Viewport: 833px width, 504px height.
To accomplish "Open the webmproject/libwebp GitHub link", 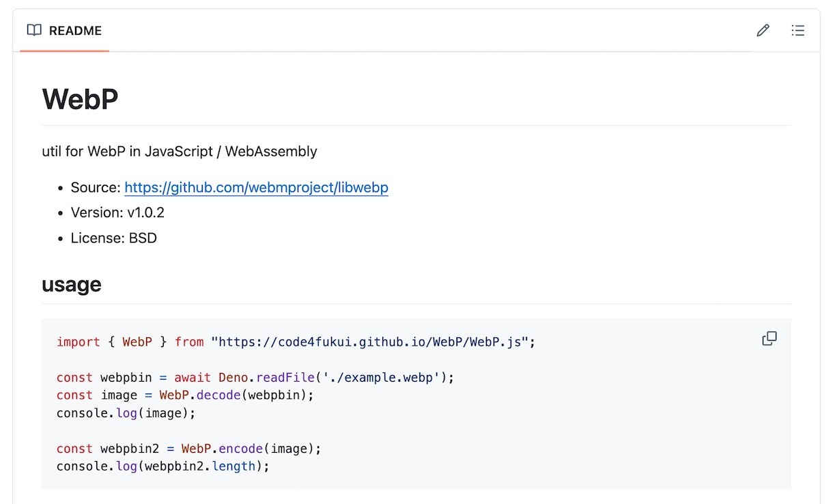I will [x=256, y=188].
